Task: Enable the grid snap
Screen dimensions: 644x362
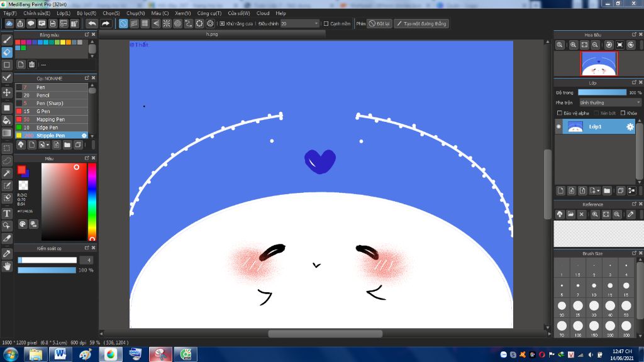Action: point(145,23)
